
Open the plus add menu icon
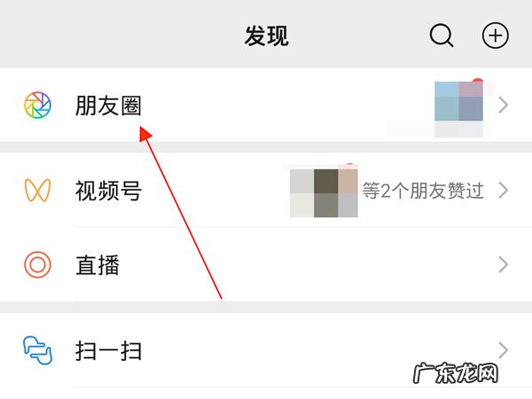coord(496,35)
